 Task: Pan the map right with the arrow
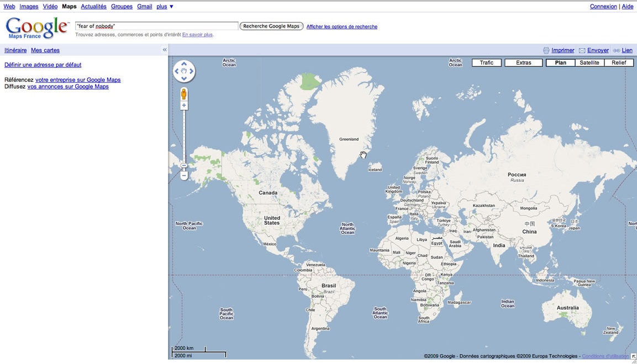tap(191, 71)
